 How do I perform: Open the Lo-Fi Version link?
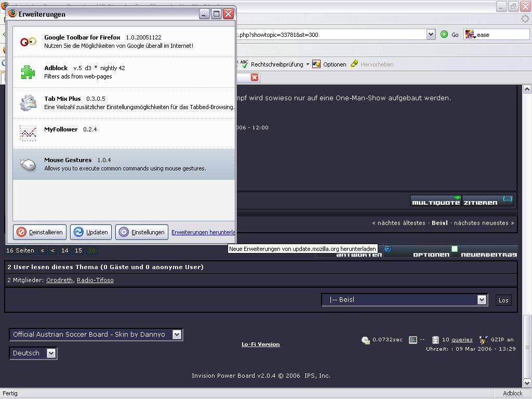261,344
